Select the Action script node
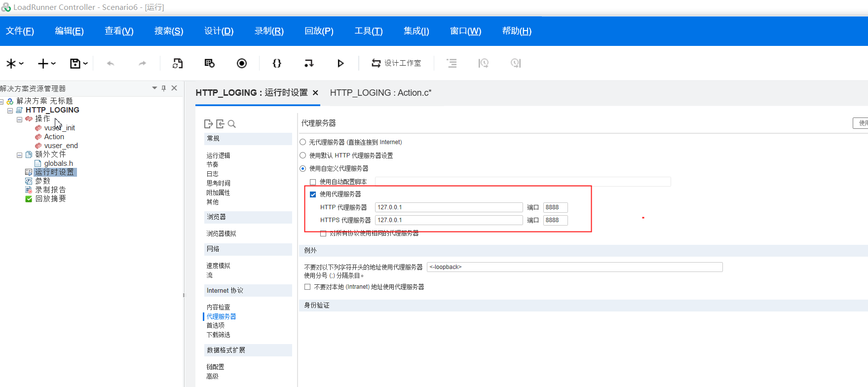The width and height of the screenshot is (868, 387). (x=54, y=137)
